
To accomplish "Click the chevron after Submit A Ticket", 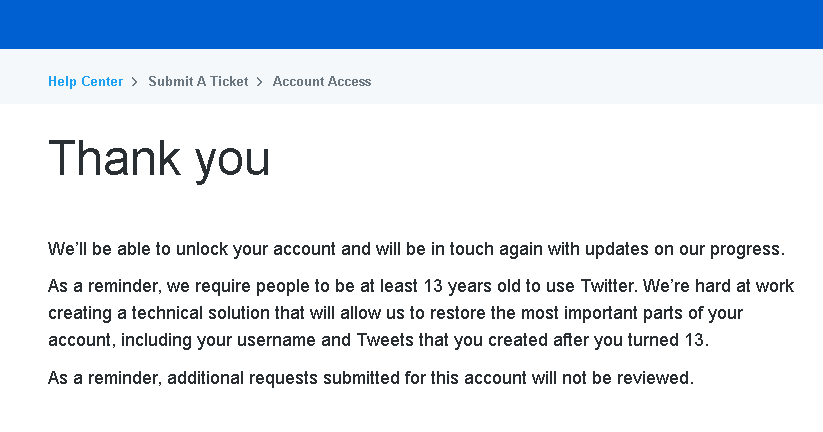I will (259, 82).
